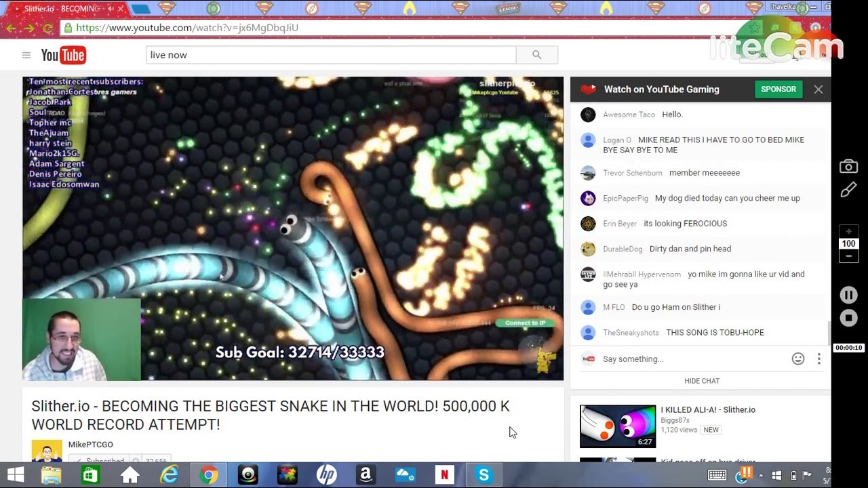This screenshot has width=868, height=488.
Task: Click HIDE CHAT
Action: (x=701, y=381)
